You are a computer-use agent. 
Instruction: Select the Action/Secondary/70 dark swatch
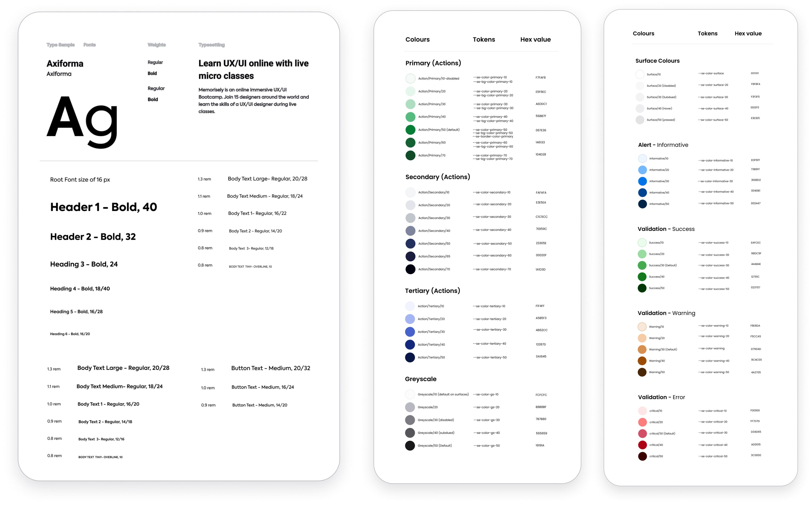click(410, 269)
